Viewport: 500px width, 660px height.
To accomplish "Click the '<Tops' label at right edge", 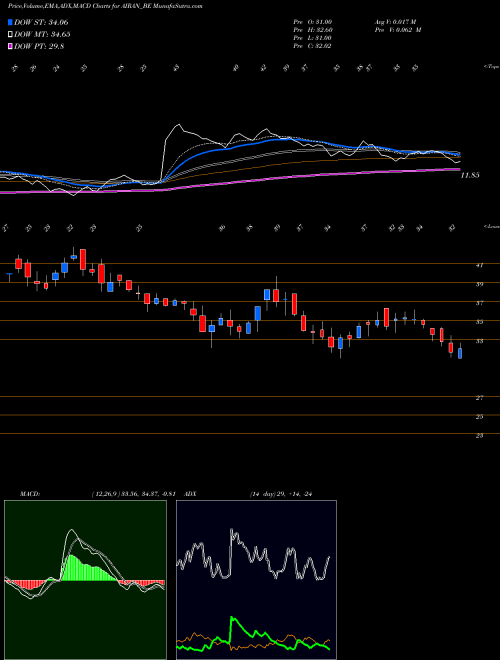I will click(x=491, y=67).
